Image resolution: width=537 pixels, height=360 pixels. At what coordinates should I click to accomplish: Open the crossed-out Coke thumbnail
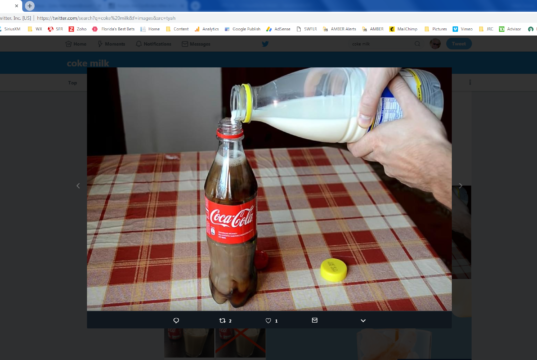click(x=240, y=343)
